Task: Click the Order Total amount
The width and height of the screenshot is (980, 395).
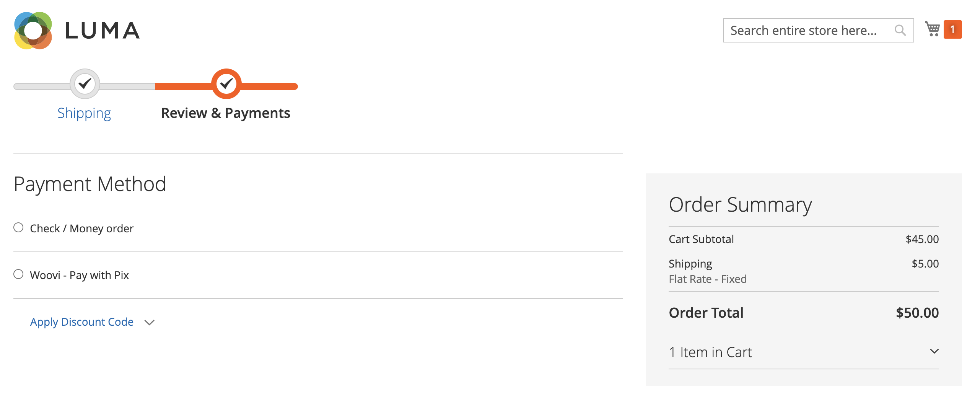Action: click(x=917, y=313)
